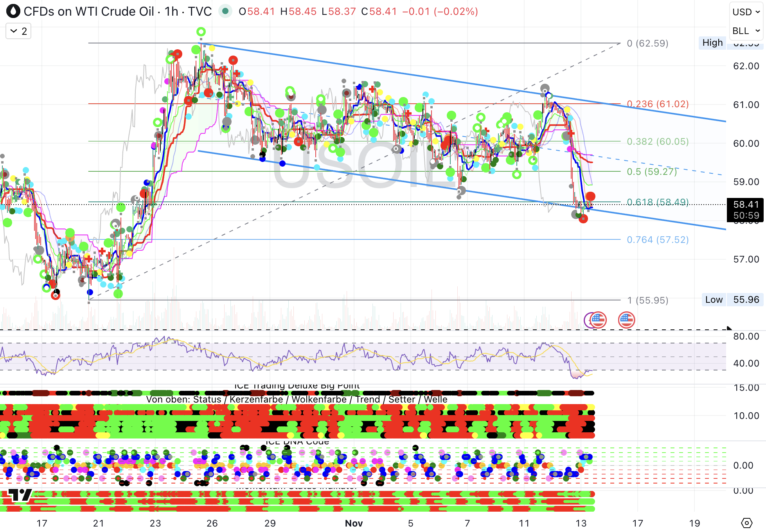Image resolution: width=766 pixels, height=532 pixels.
Task: Open the rightmost US flag economic event
Action: 626,320
